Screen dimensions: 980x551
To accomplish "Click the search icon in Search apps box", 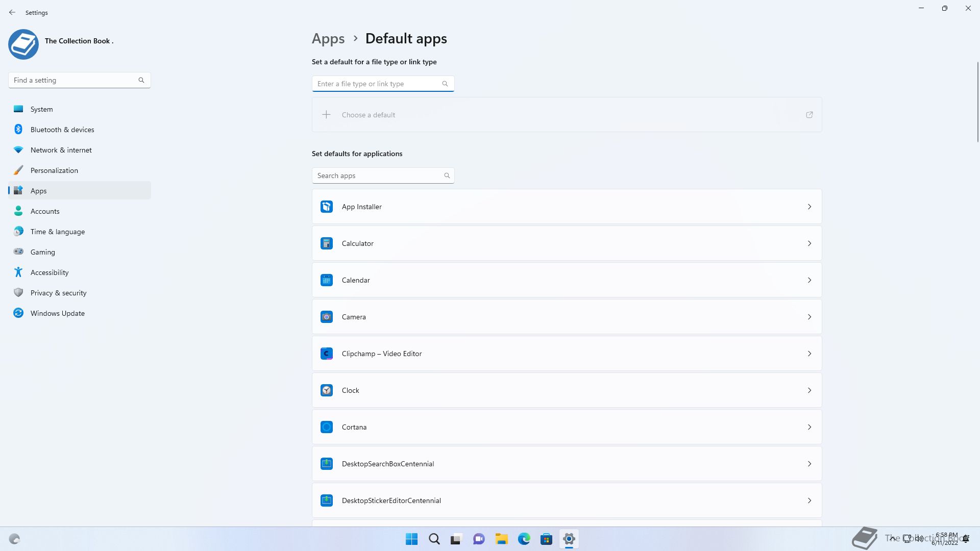I will 447,176.
